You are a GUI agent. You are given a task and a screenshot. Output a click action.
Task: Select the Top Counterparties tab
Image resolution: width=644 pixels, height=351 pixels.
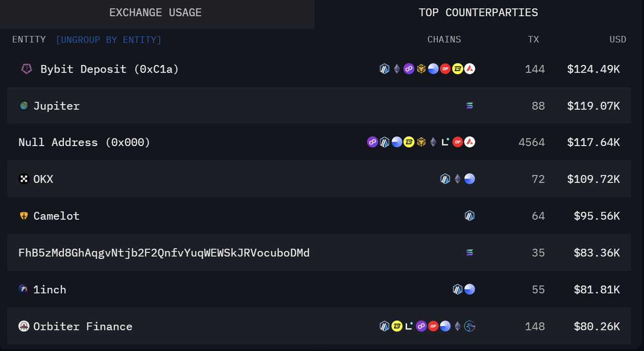pyautogui.click(x=478, y=13)
